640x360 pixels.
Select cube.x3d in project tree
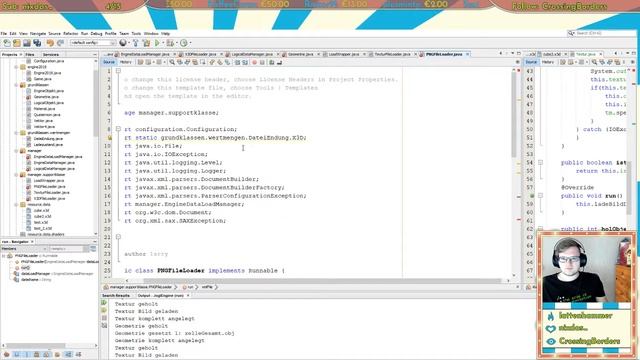[41, 211]
